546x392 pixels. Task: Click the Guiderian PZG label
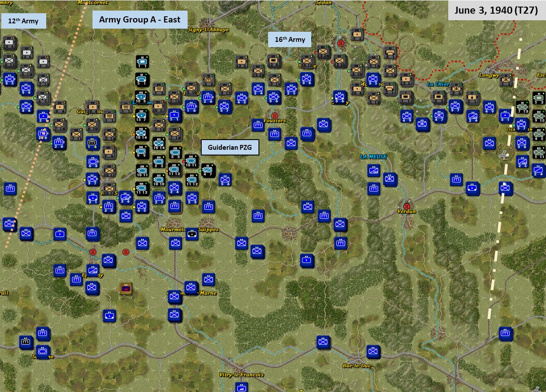(229, 147)
